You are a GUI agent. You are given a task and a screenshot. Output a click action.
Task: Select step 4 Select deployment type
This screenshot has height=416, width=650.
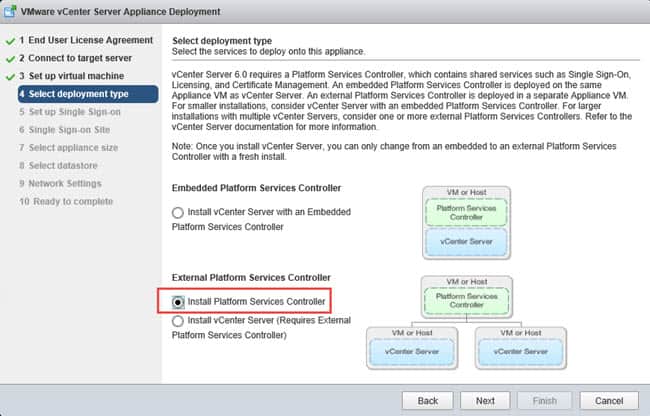[88, 94]
